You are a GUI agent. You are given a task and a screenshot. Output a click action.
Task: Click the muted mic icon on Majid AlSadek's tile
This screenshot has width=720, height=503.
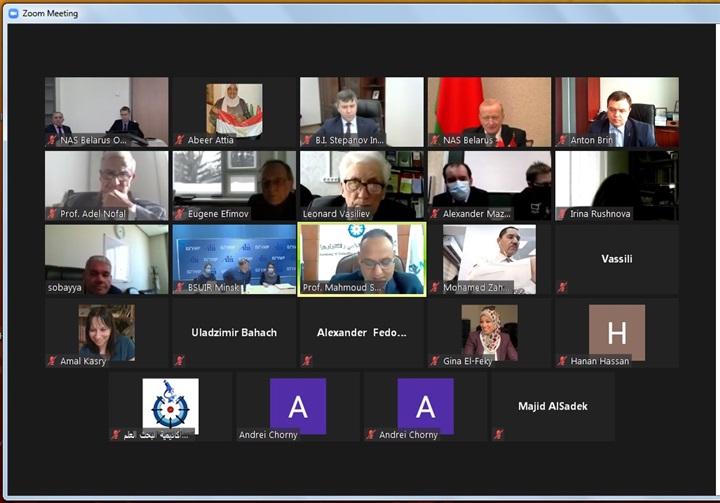pos(499,435)
